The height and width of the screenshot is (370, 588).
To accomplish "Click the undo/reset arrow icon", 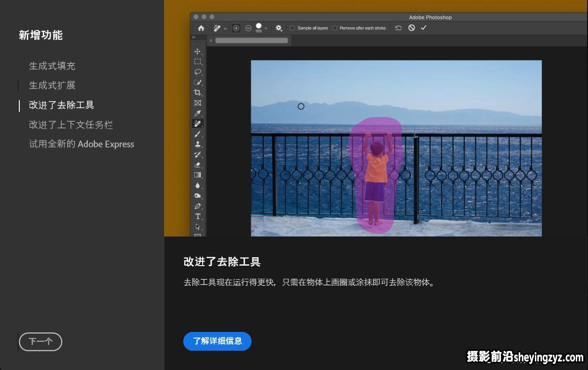I will (x=399, y=28).
